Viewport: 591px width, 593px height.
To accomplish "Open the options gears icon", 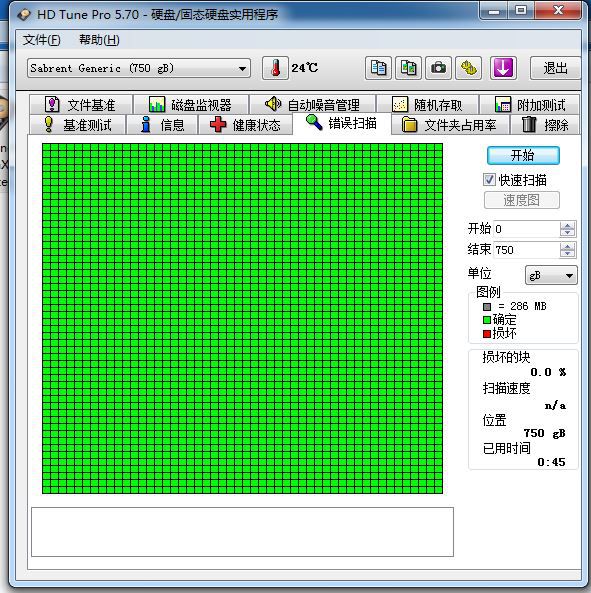I will tap(468, 68).
